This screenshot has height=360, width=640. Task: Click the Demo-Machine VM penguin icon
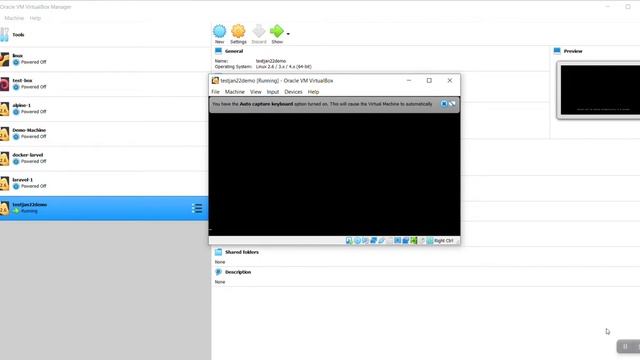tap(4, 134)
